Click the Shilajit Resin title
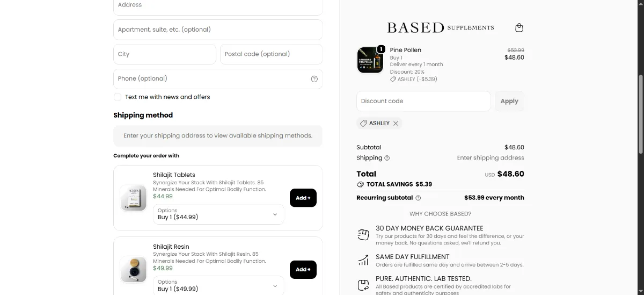This screenshot has height=295, width=644. pyautogui.click(x=171, y=247)
